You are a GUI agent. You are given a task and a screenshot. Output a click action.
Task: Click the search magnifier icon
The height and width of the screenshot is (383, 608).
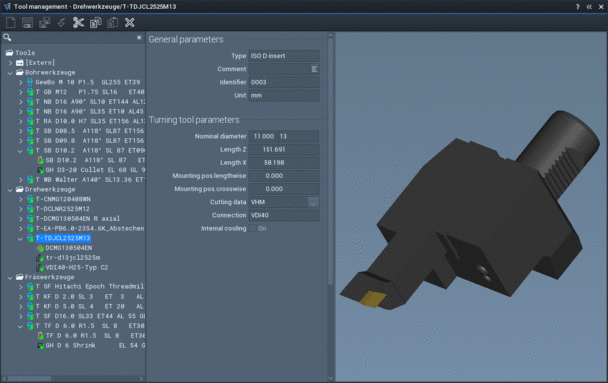click(7, 38)
